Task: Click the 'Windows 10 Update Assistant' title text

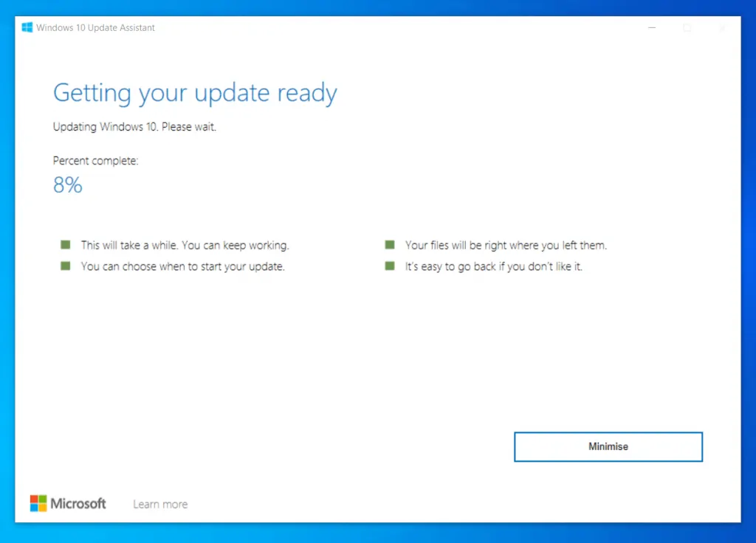Action: pyautogui.click(x=95, y=28)
